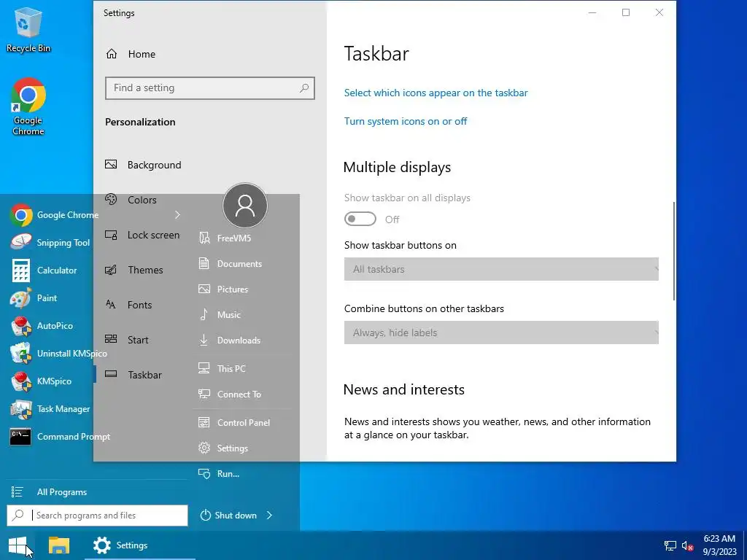
Task: Launch Snipping Tool from Start menu
Action: pos(50,242)
